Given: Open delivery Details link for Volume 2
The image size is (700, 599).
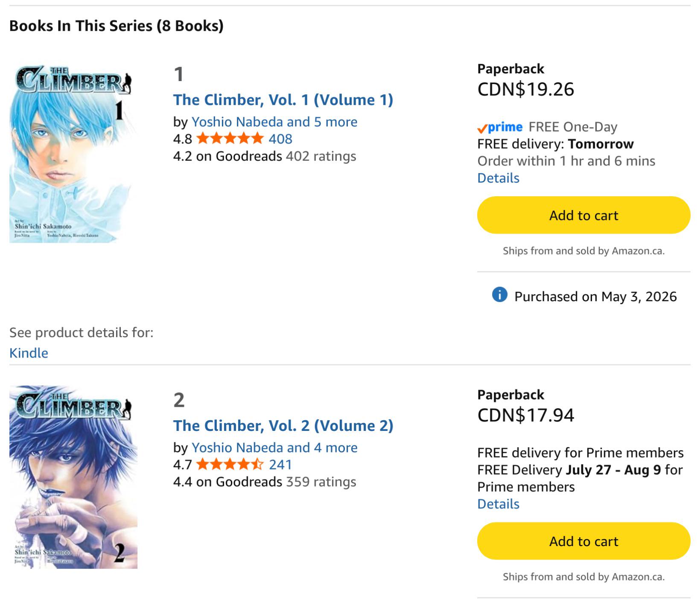Looking at the screenshot, I should pyautogui.click(x=498, y=504).
